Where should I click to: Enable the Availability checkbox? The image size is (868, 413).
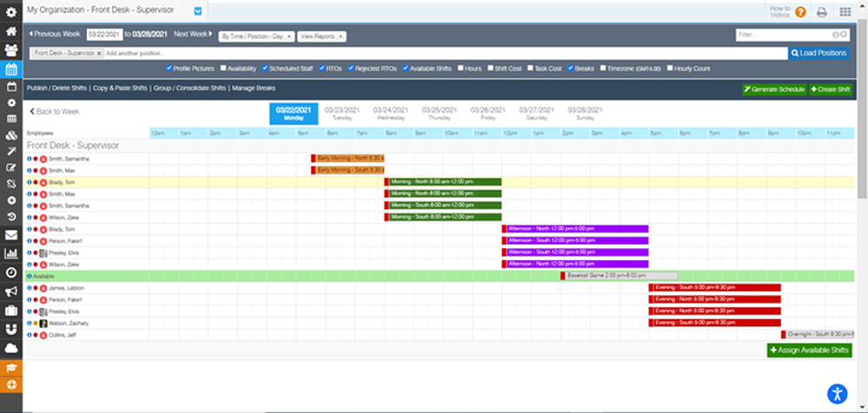pos(223,69)
